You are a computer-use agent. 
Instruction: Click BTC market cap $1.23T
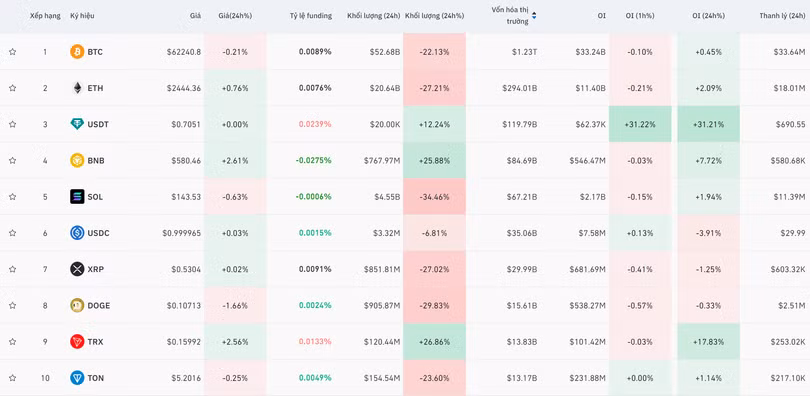click(x=523, y=52)
